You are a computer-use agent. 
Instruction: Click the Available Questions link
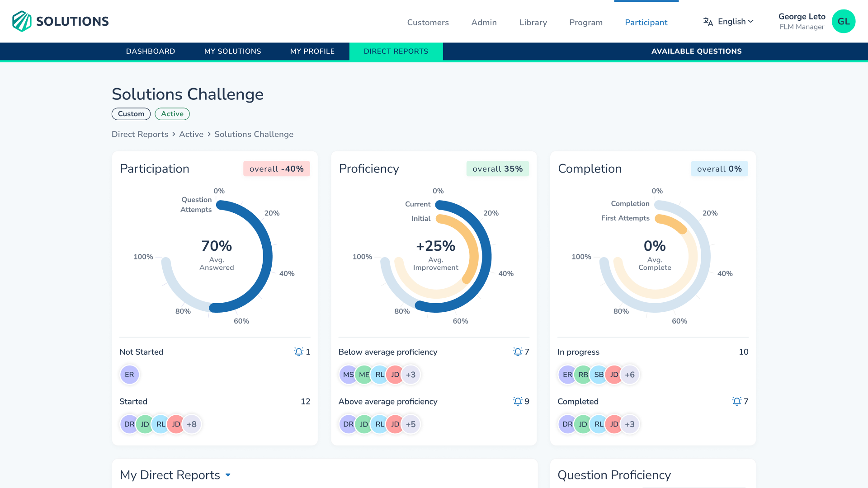coord(696,51)
